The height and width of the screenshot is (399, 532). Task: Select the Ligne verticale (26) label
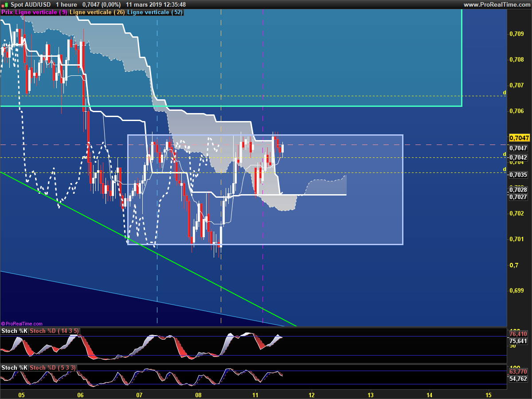(97, 12)
